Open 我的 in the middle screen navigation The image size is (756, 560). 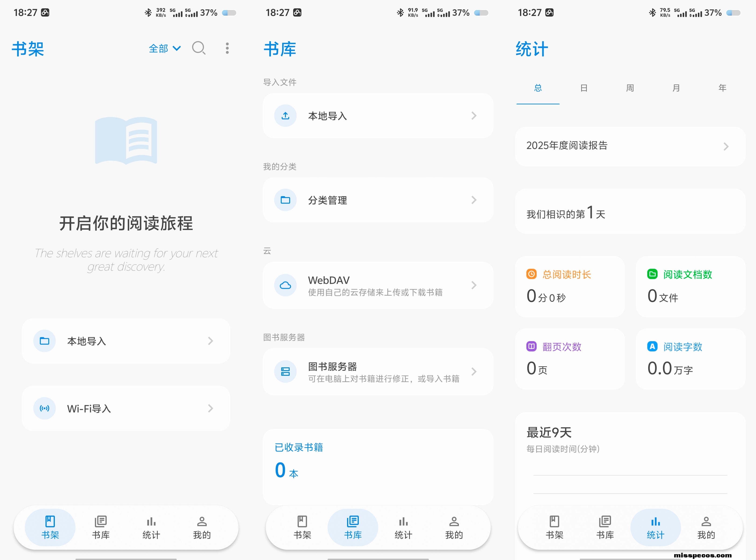pos(454,527)
